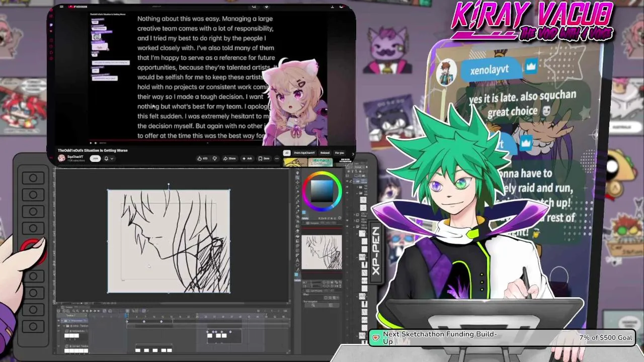Toggle visibility of the third timeline track
The height and width of the screenshot is (362, 644).
click(x=58, y=331)
